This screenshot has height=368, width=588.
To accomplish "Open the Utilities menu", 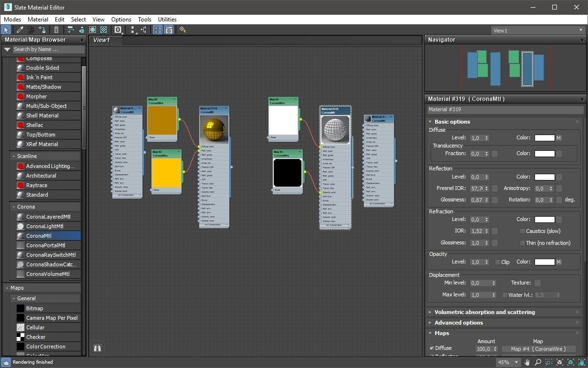I will click(167, 20).
